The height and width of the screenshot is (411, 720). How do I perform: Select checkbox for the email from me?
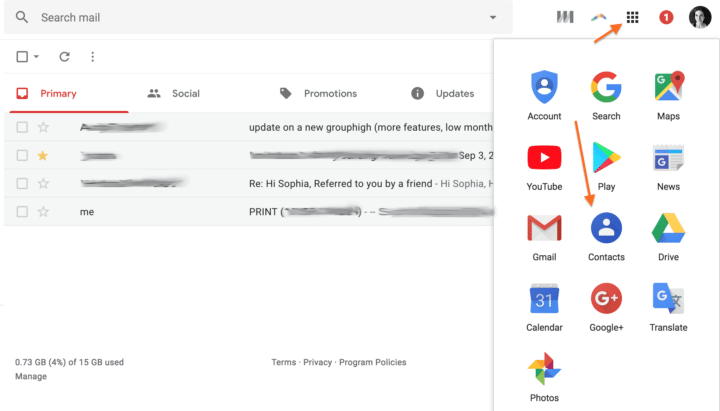[22, 212]
